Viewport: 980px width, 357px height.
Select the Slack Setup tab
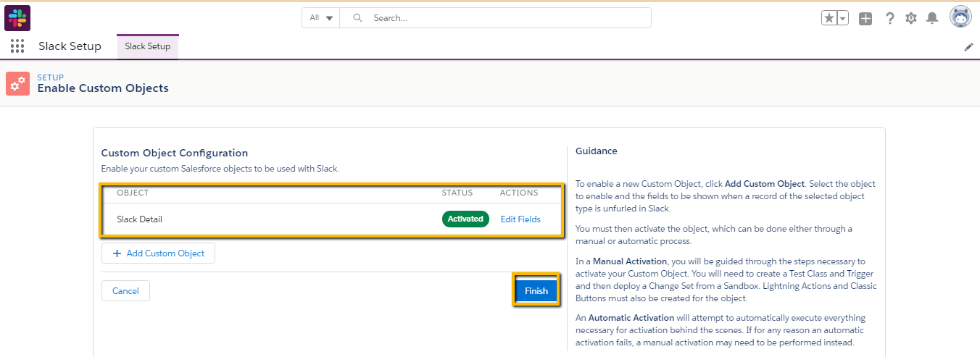click(x=148, y=46)
